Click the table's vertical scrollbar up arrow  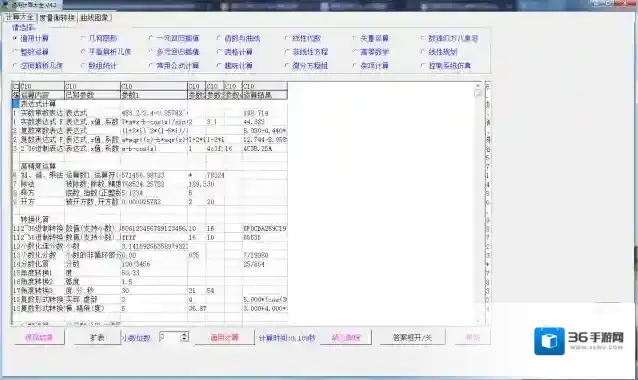(x=478, y=86)
